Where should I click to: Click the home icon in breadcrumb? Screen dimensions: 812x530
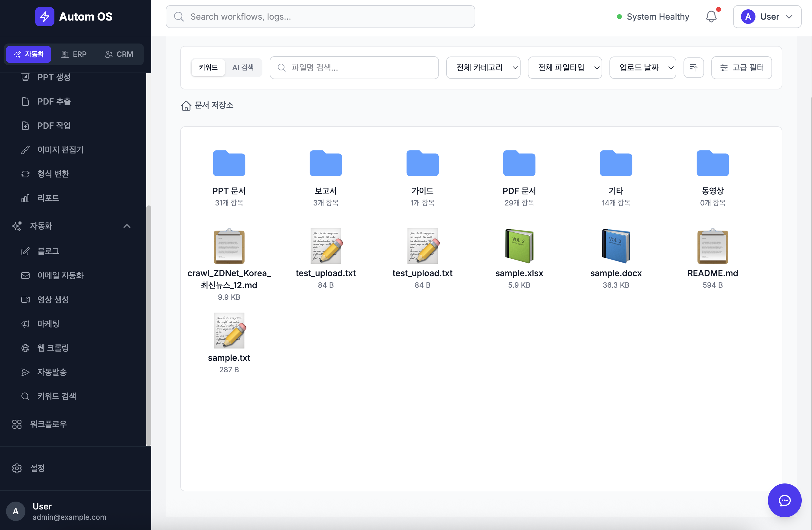pos(186,105)
